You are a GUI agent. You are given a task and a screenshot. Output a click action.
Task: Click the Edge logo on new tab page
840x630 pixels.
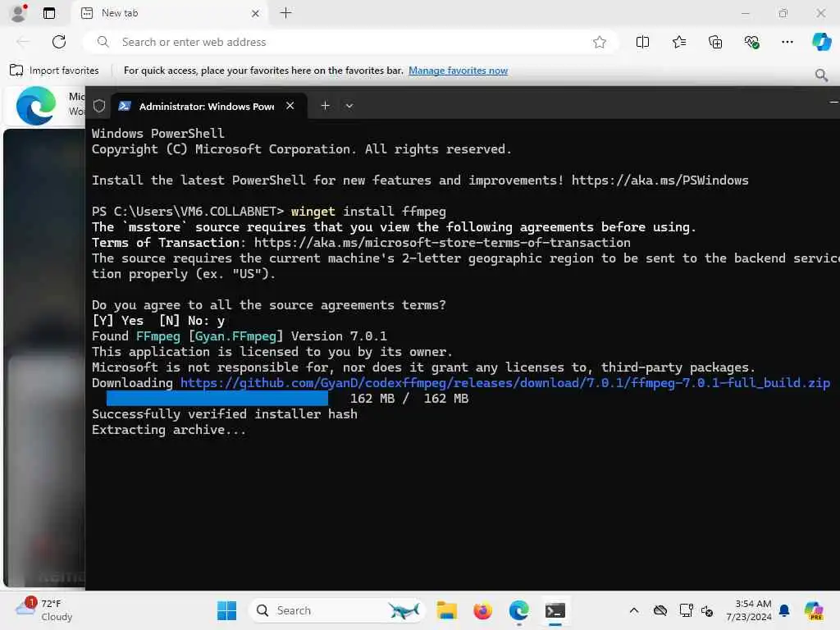36,106
